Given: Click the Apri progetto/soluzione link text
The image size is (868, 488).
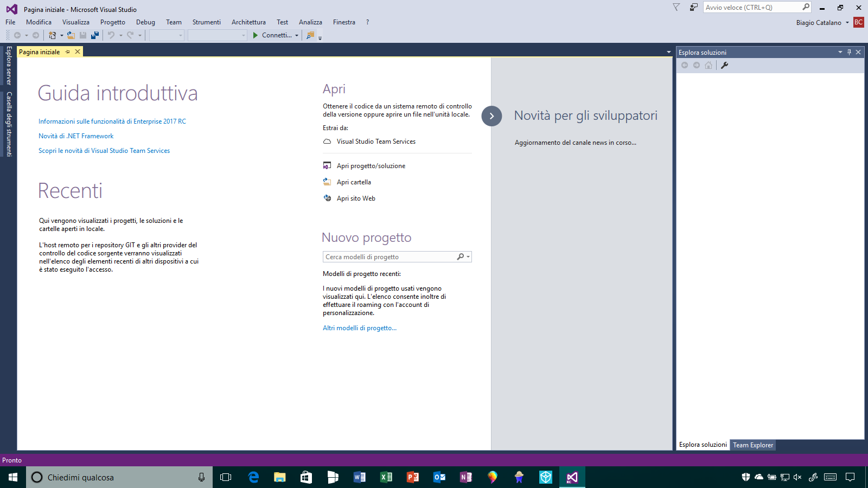Looking at the screenshot, I should 371,166.
